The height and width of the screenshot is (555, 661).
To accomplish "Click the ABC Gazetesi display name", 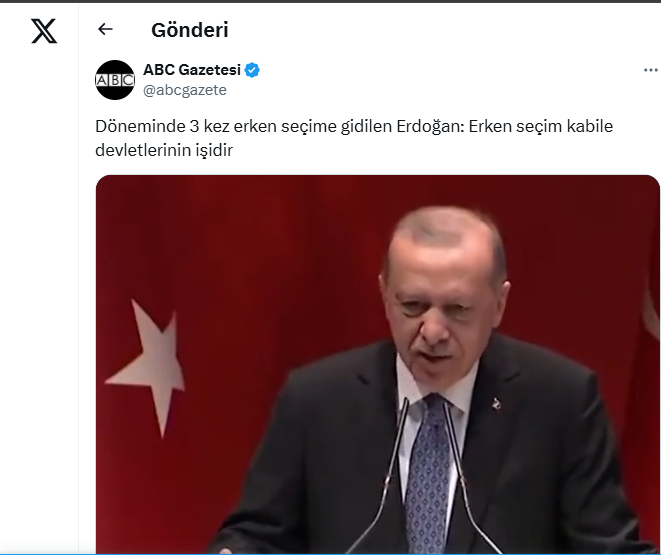I will click(x=192, y=70).
